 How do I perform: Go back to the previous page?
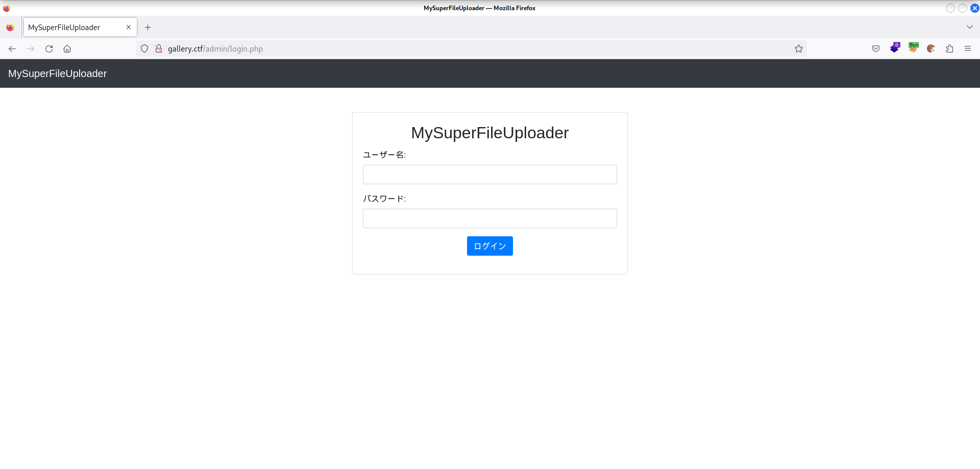[x=12, y=49]
